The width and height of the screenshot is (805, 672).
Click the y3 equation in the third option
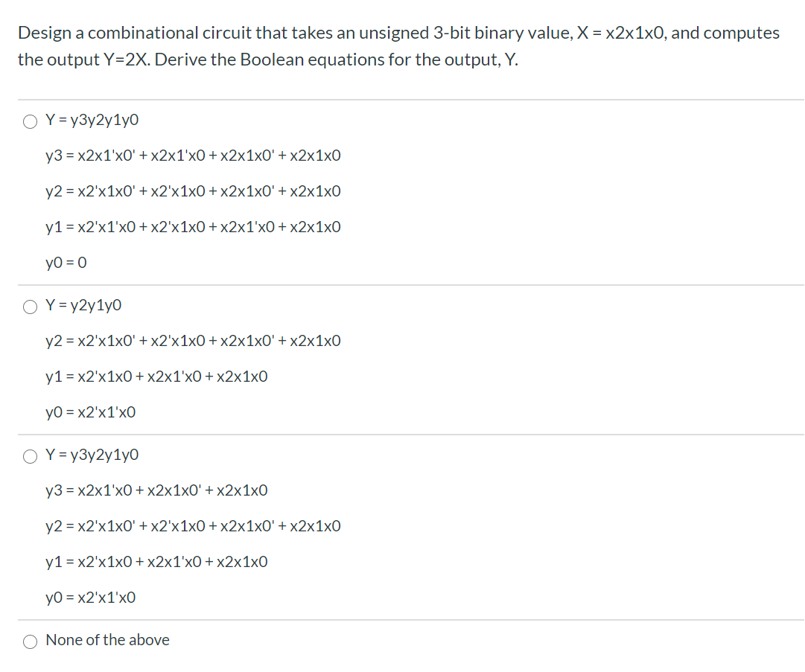[x=156, y=490]
